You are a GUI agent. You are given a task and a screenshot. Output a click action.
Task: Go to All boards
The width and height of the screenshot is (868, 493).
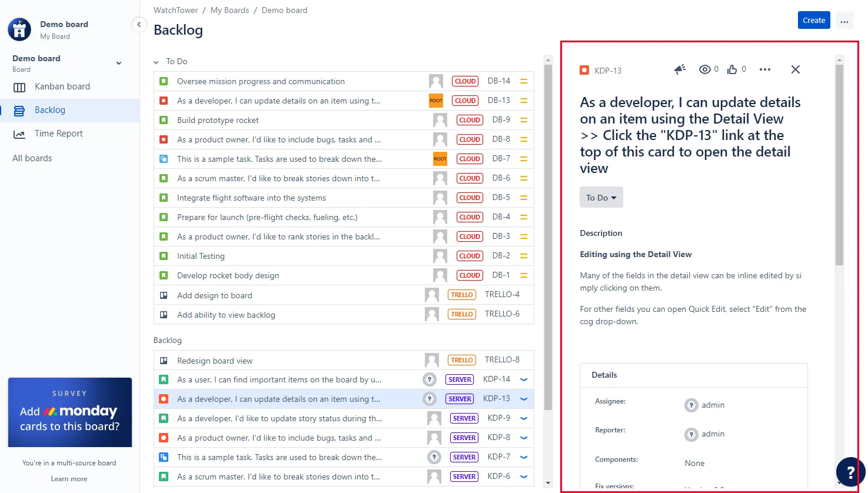(32, 158)
